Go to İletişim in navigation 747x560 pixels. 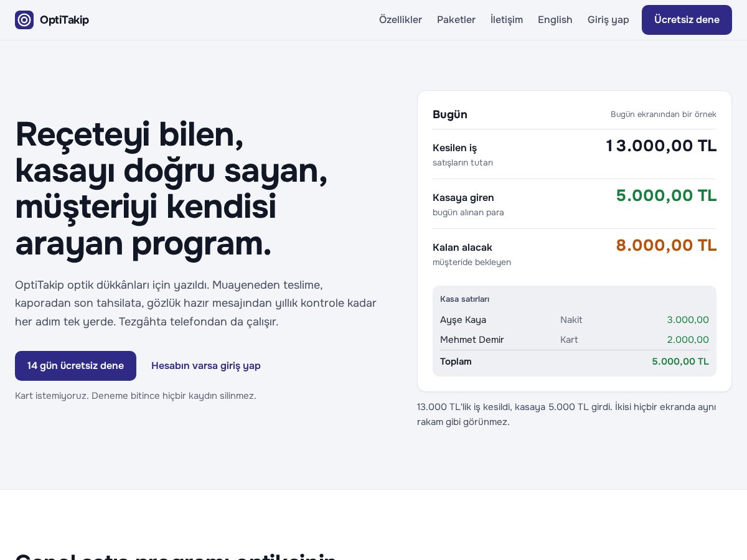tap(507, 20)
